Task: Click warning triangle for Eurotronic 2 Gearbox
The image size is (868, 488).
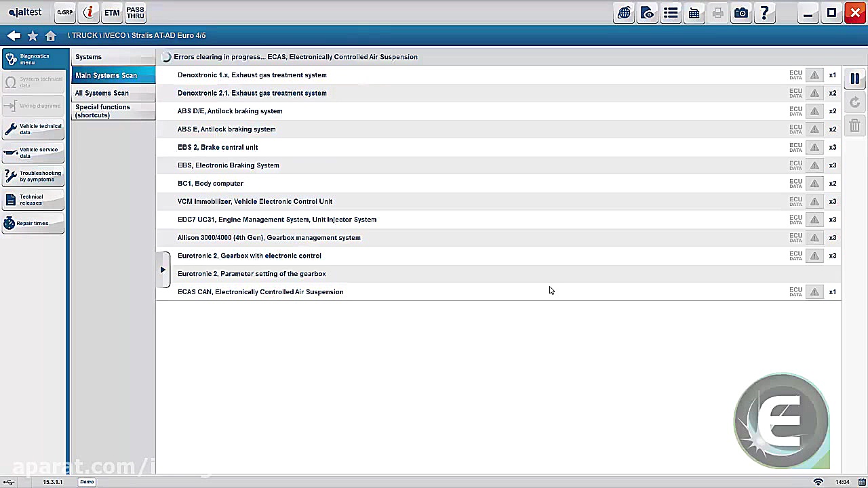Action: pyautogui.click(x=814, y=256)
